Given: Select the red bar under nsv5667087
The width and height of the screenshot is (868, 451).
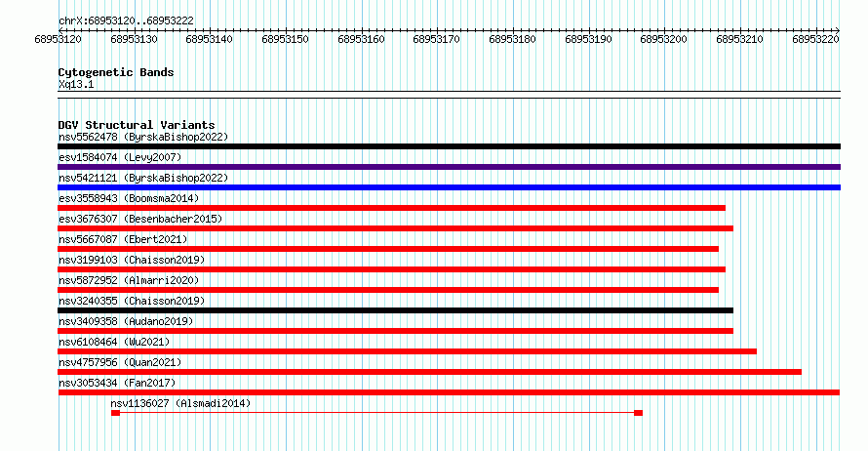Looking at the screenshot, I should pyautogui.click(x=388, y=249).
